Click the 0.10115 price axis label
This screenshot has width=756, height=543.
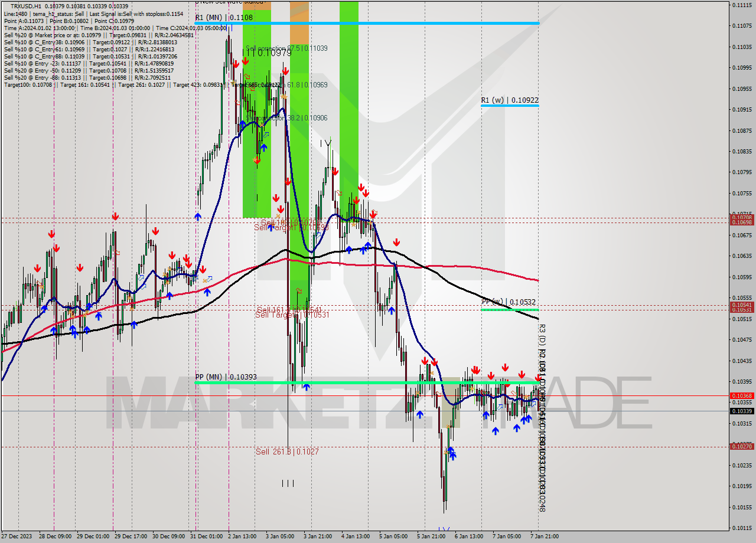(x=741, y=528)
